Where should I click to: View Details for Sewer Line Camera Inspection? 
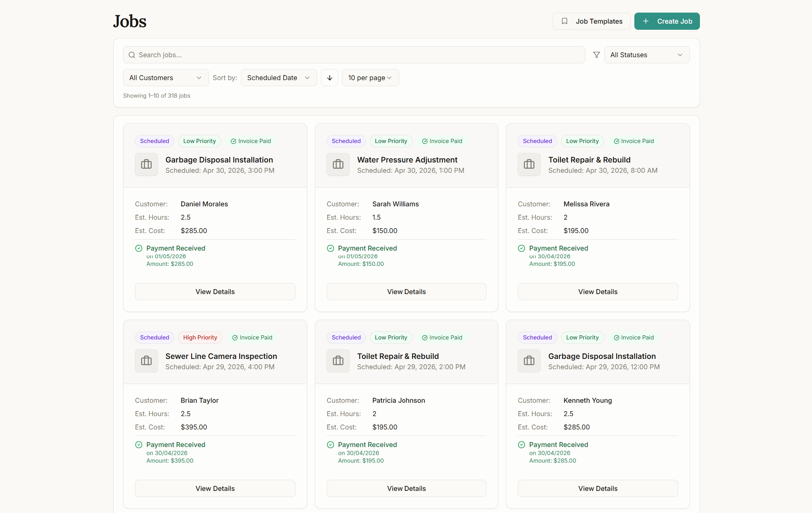[215, 489]
